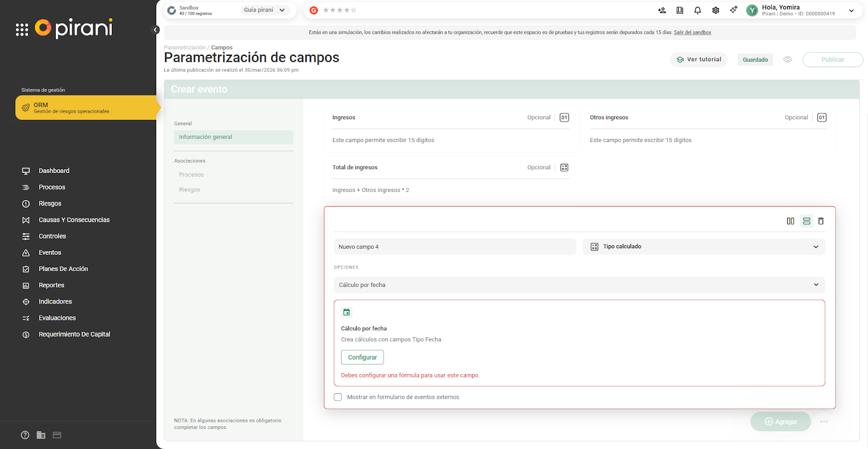Rate using the fifth star
The width and height of the screenshot is (868, 449).
pyautogui.click(x=354, y=10)
